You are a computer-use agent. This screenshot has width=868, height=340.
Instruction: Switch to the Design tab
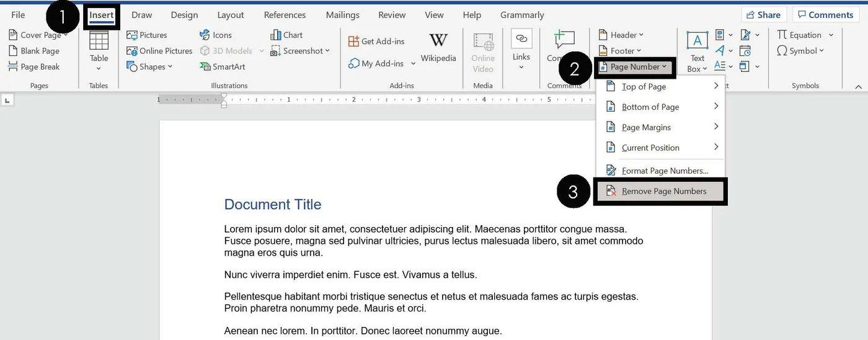click(184, 15)
